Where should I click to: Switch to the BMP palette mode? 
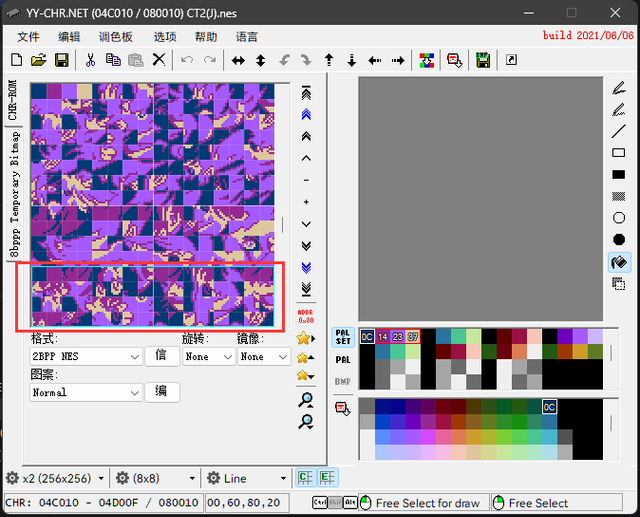click(343, 382)
